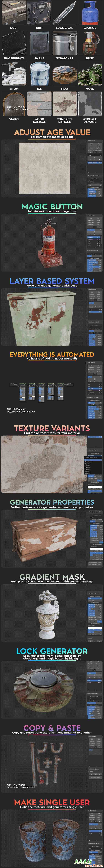Choose Concrete 1 in the texture variants list
This screenshot has width=104, height=868.
point(93,460)
